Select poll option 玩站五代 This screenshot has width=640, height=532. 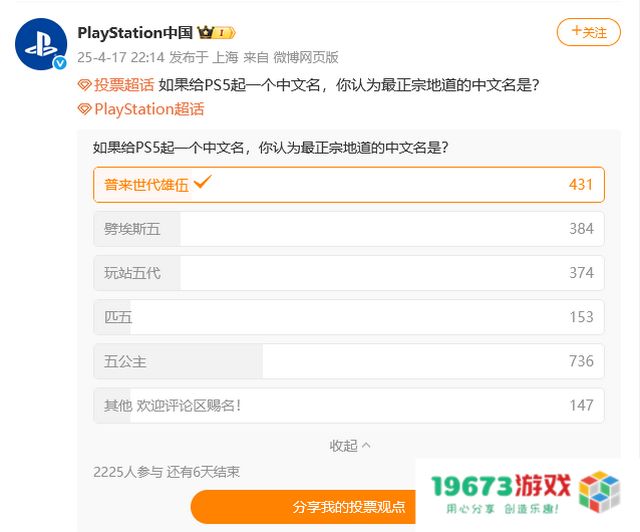pos(349,273)
